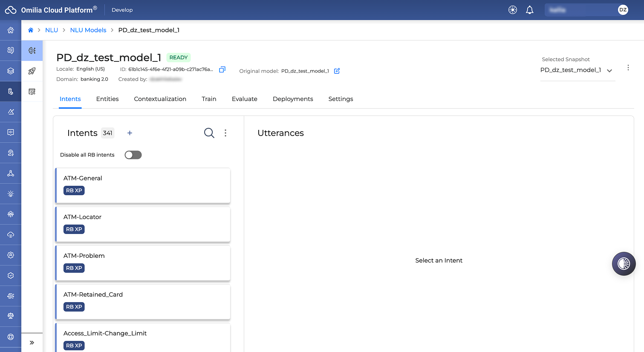Toggle Disable all RB intents switch
Image resolution: width=644 pixels, height=352 pixels.
pos(133,155)
